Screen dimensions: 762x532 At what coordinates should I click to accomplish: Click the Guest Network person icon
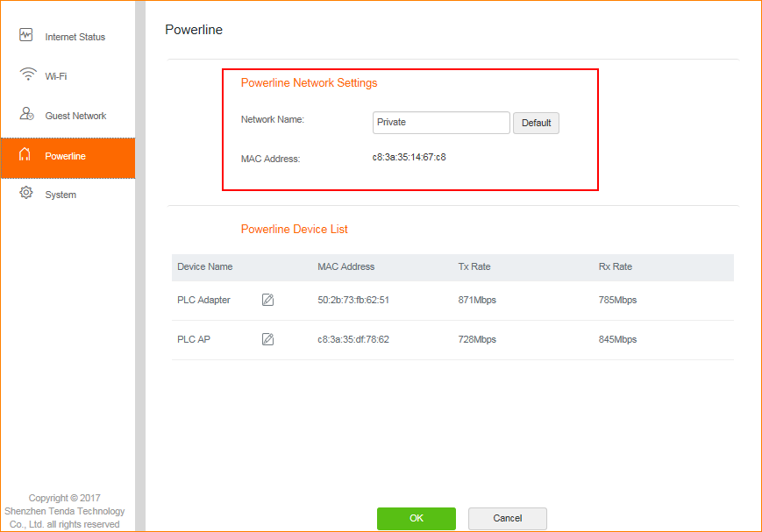click(26, 115)
